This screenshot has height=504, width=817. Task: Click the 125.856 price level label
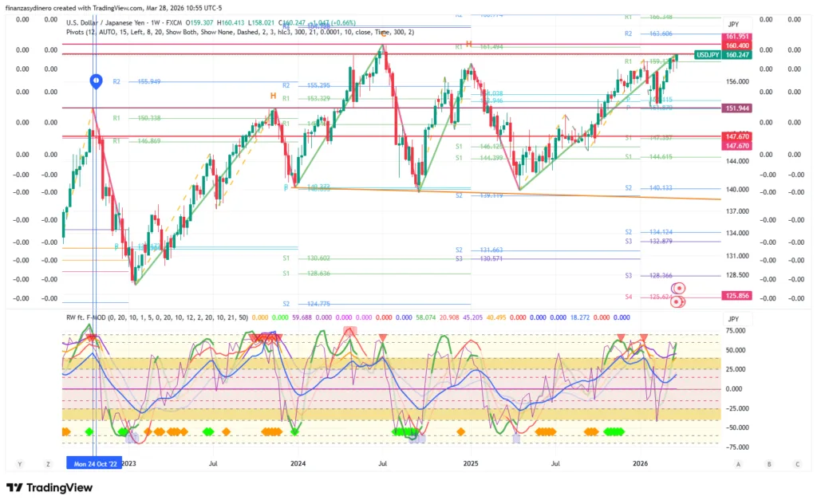click(x=736, y=295)
